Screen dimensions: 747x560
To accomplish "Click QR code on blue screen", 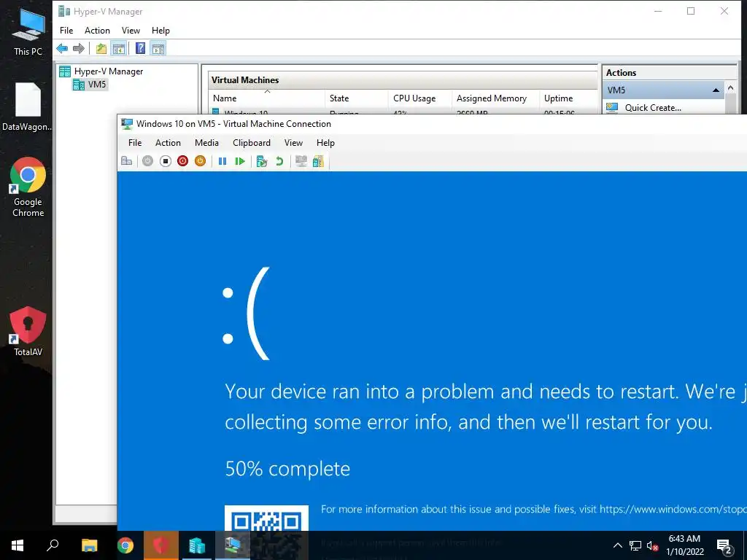I will 266,518.
